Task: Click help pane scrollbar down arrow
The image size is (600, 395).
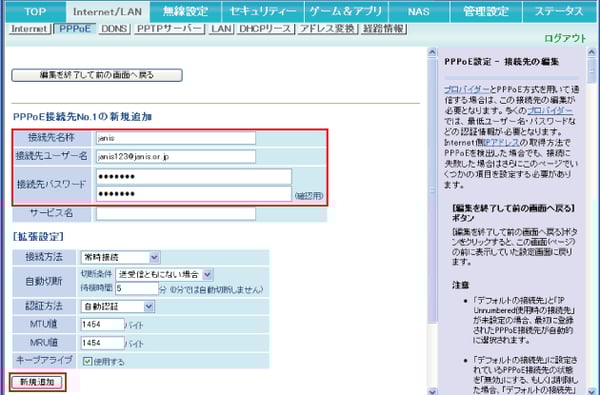Action: [592, 391]
